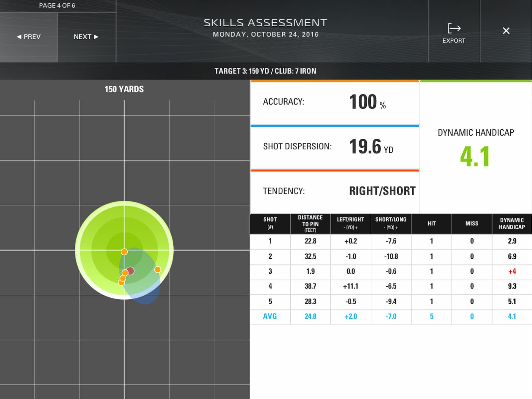Open the Accuracy 100% panel
The width and height of the screenshot is (532, 399).
[335, 102]
